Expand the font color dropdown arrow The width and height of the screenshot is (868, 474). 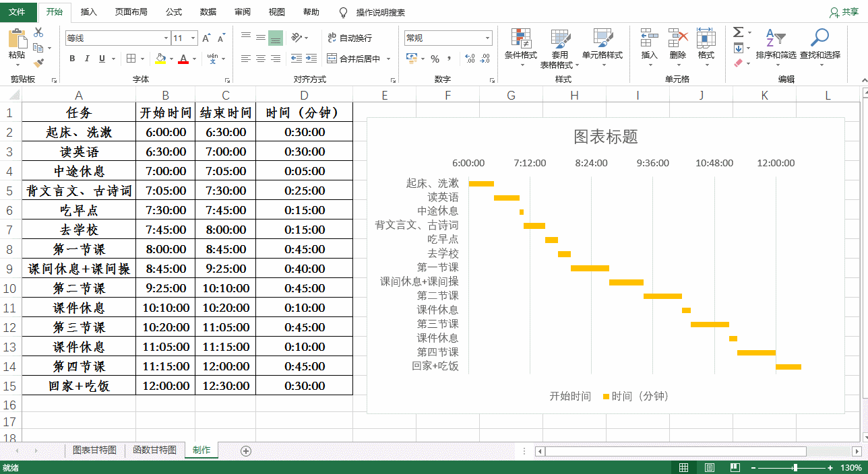click(195, 59)
